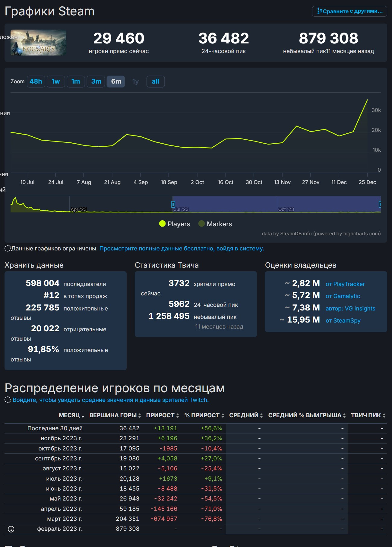Click the info icon beside февраль 2023 row
Viewport: 392px width, 547px height.
pyautogui.click(x=11, y=529)
